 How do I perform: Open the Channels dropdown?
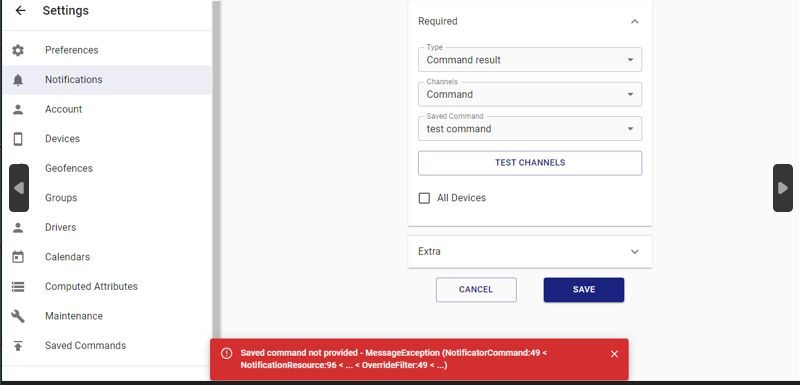[530, 94]
